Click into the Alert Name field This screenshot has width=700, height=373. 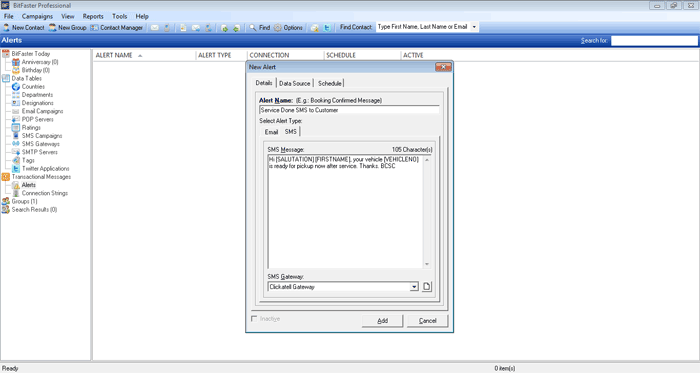coord(349,110)
